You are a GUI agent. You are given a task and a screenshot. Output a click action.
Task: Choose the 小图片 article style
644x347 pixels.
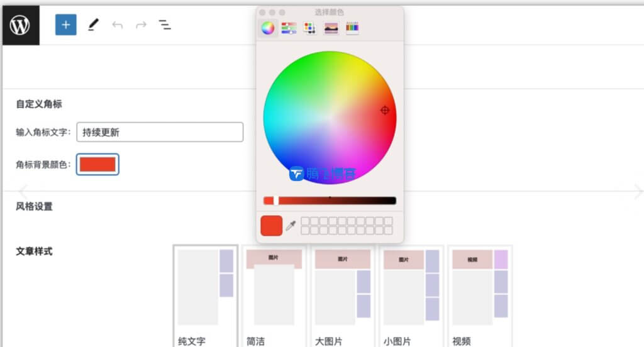(x=411, y=296)
